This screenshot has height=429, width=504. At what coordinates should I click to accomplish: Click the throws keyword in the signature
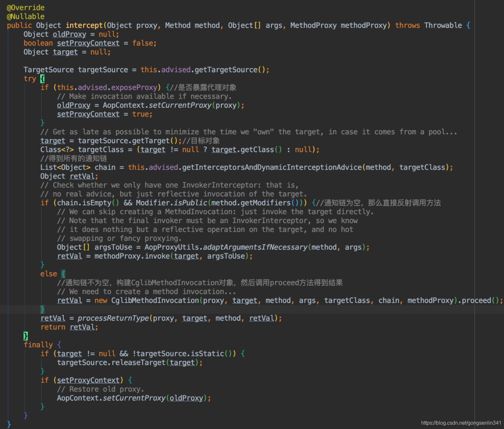coord(408,25)
